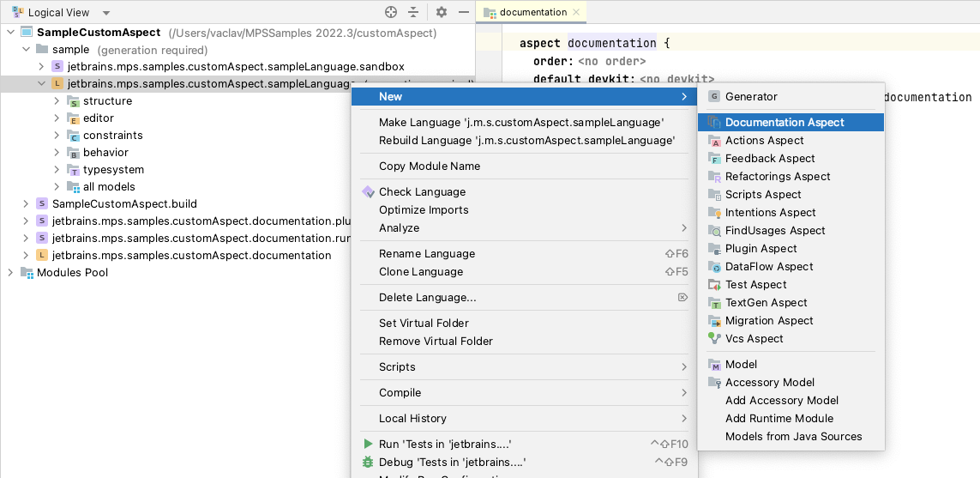
Task: Click the Generator icon in the New submenu
Action: [714, 97]
